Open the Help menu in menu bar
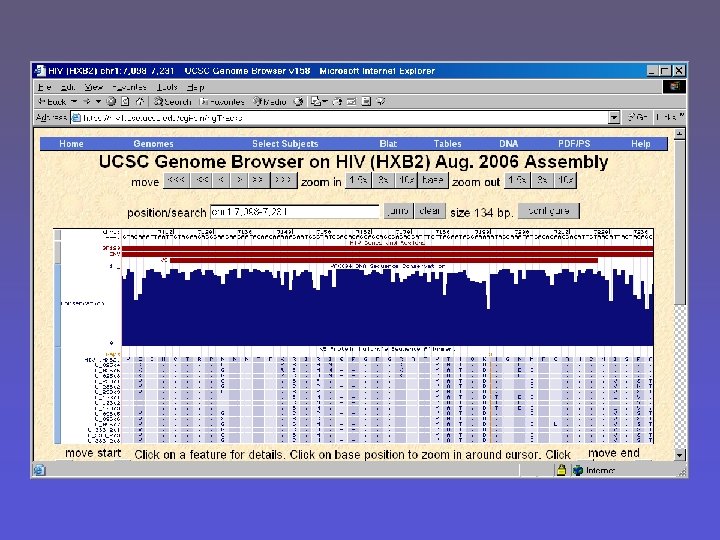This screenshot has height=540, width=720. click(x=195, y=87)
